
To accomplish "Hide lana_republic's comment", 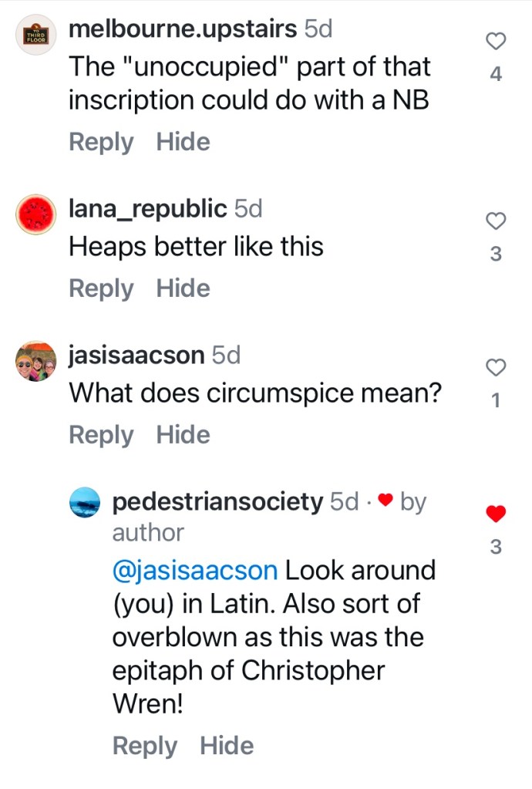I will click(x=183, y=288).
